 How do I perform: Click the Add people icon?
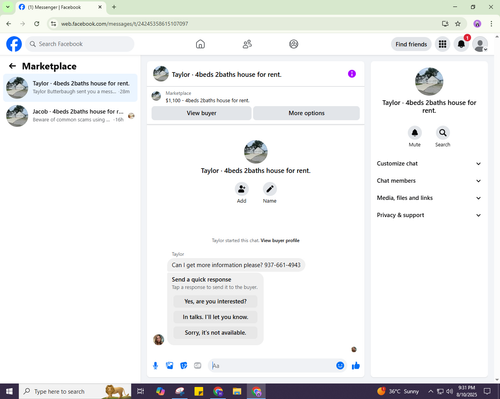[241, 189]
